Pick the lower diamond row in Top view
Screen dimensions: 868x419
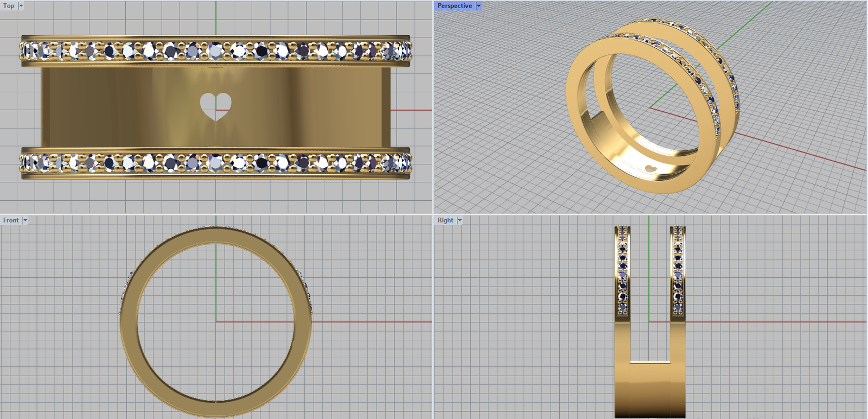click(216, 162)
